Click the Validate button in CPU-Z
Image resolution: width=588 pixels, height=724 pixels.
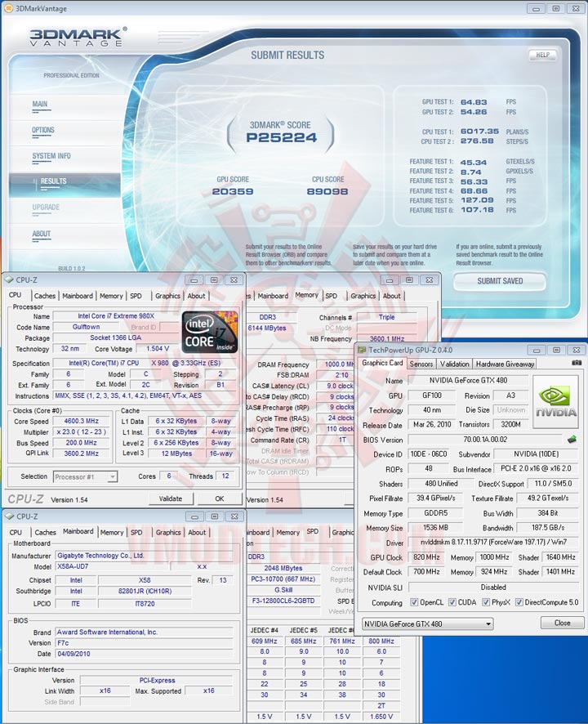pyautogui.click(x=171, y=498)
